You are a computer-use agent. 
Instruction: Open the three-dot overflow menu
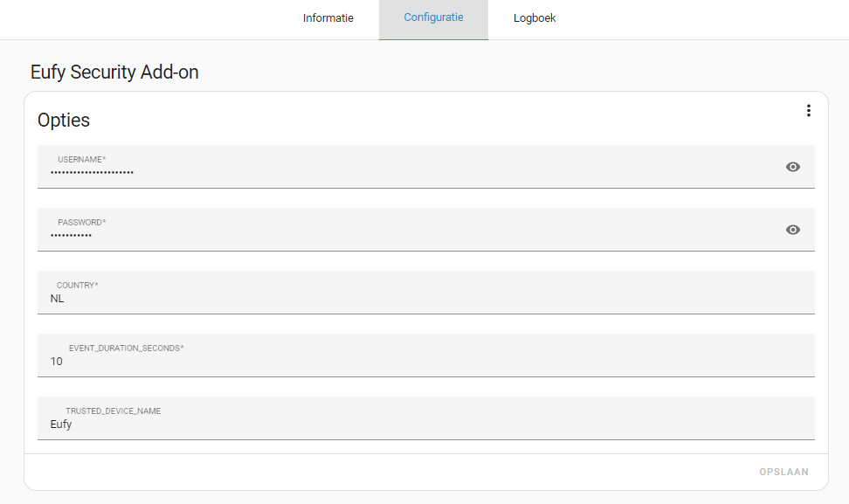pyautogui.click(x=808, y=110)
